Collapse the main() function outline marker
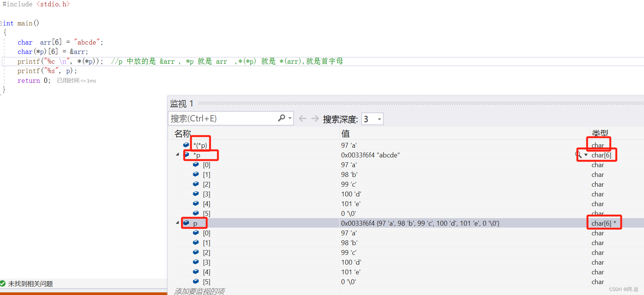This screenshot has height=295, width=644. tap(1, 23)
